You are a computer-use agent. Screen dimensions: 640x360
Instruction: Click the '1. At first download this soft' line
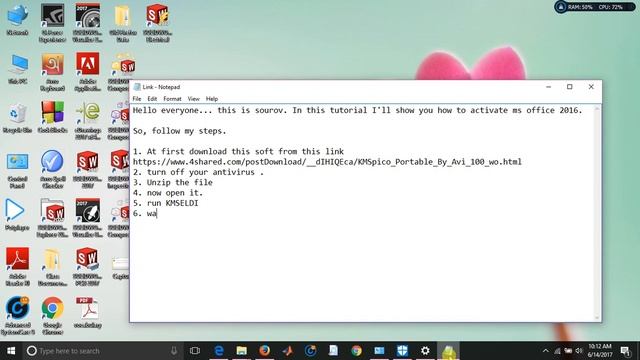click(238, 151)
